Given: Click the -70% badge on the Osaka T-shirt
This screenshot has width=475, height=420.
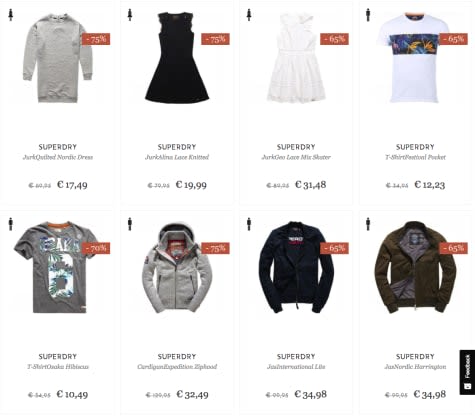Looking at the screenshot, I should 96,248.
